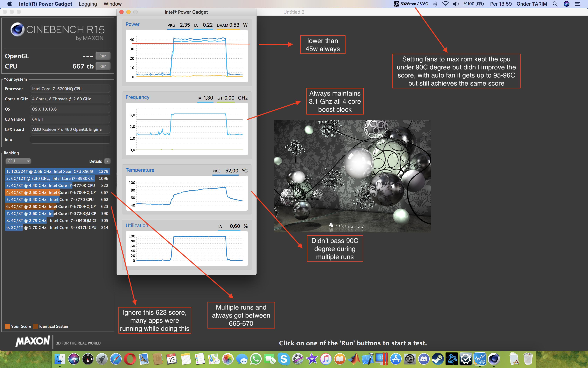The height and width of the screenshot is (368, 588).
Task: Open Mail from the Dock
Action: tap(144, 359)
